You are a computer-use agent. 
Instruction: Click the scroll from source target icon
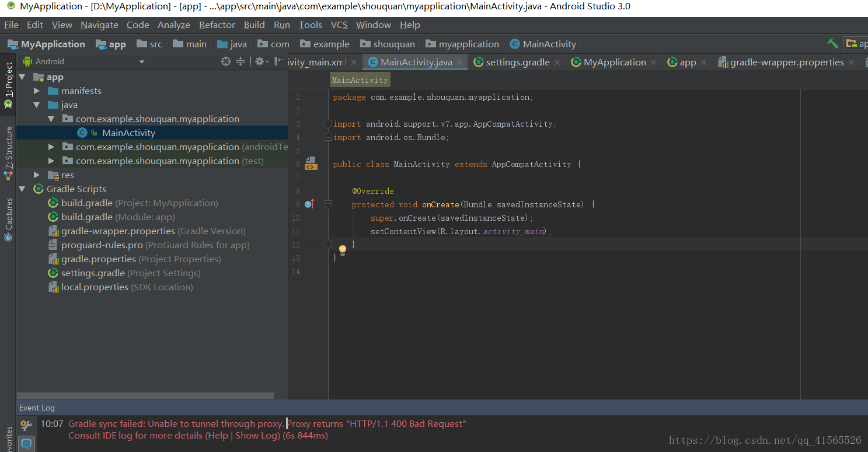[226, 61]
